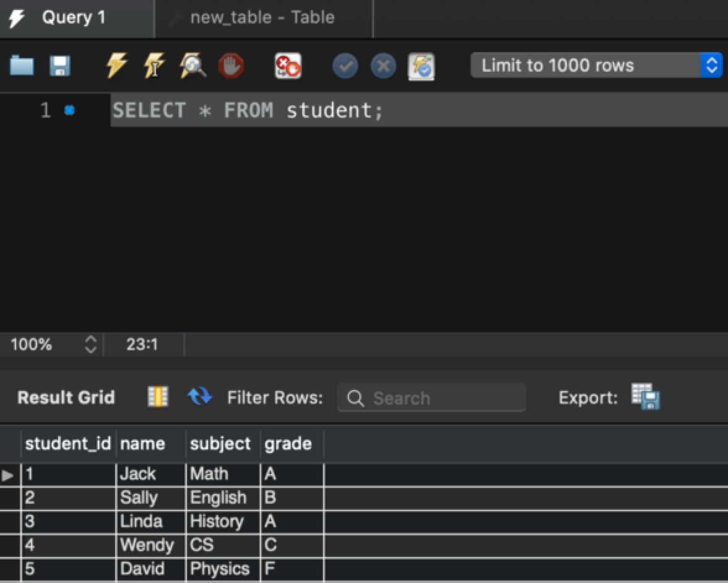This screenshot has width=728, height=583.
Task: Open a SQL script file folder icon
Action: point(22,66)
